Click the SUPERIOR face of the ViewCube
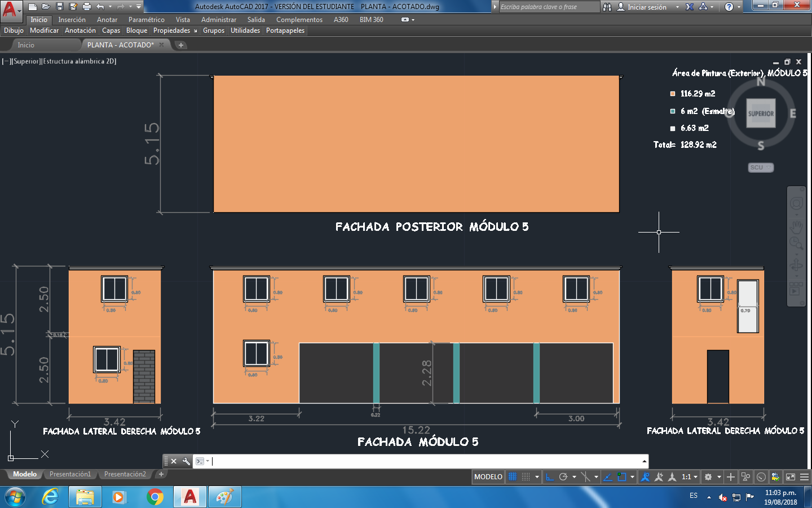812x508 pixels. click(761, 113)
